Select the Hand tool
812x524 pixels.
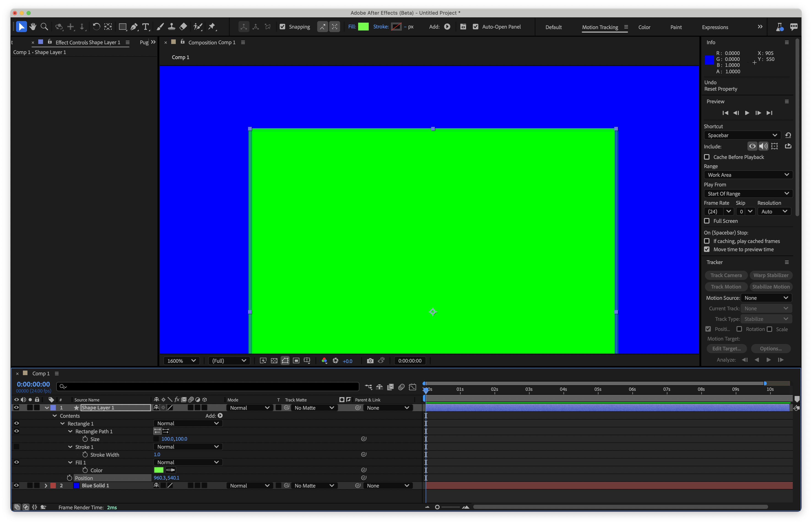point(33,27)
